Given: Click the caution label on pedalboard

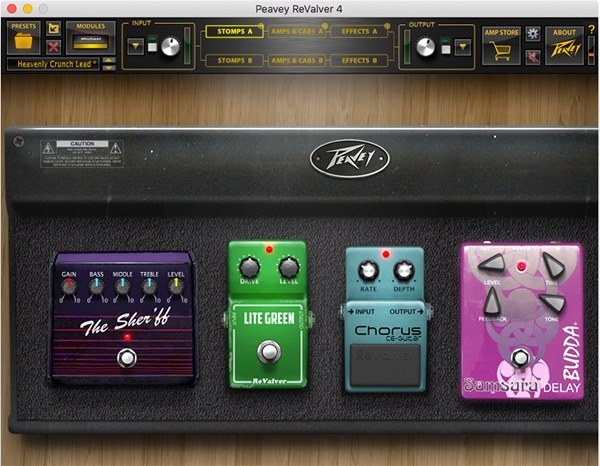Looking at the screenshot, I should coord(82,154).
